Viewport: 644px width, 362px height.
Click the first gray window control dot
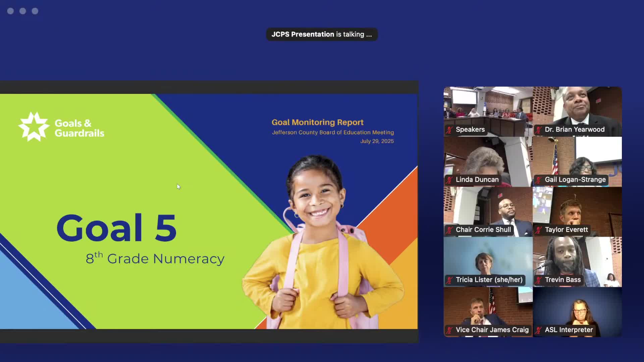[10, 11]
